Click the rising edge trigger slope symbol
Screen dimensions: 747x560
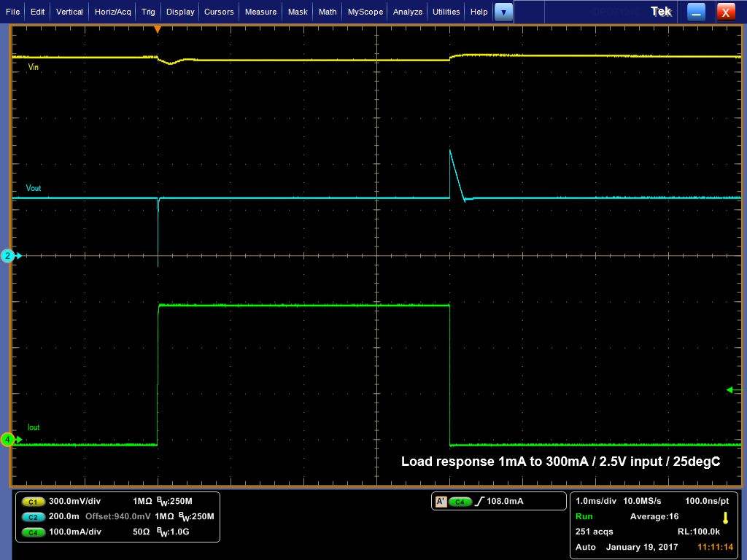pyautogui.click(x=479, y=502)
